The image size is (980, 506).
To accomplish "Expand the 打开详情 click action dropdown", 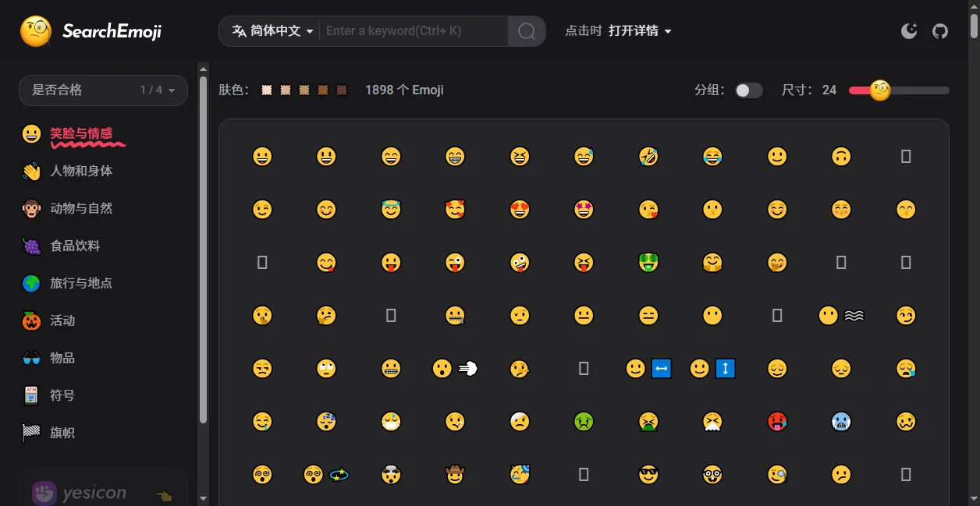I will pyautogui.click(x=640, y=31).
